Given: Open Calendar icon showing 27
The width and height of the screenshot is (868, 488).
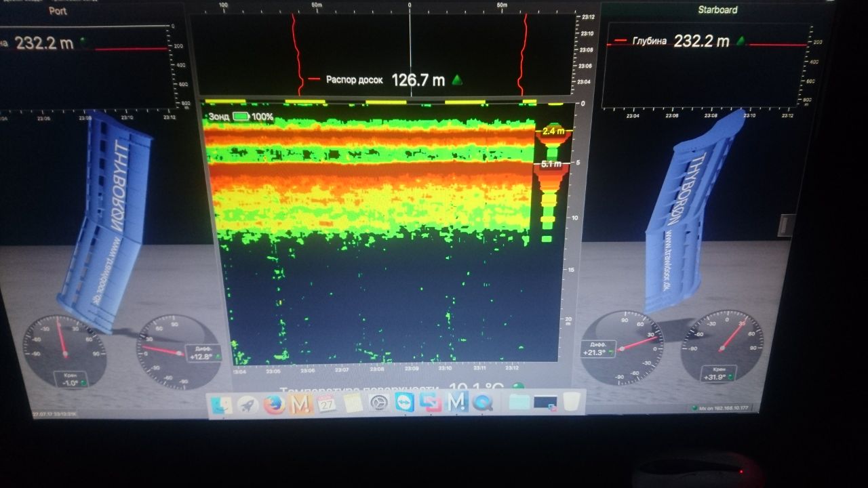Looking at the screenshot, I should coord(327,404).
